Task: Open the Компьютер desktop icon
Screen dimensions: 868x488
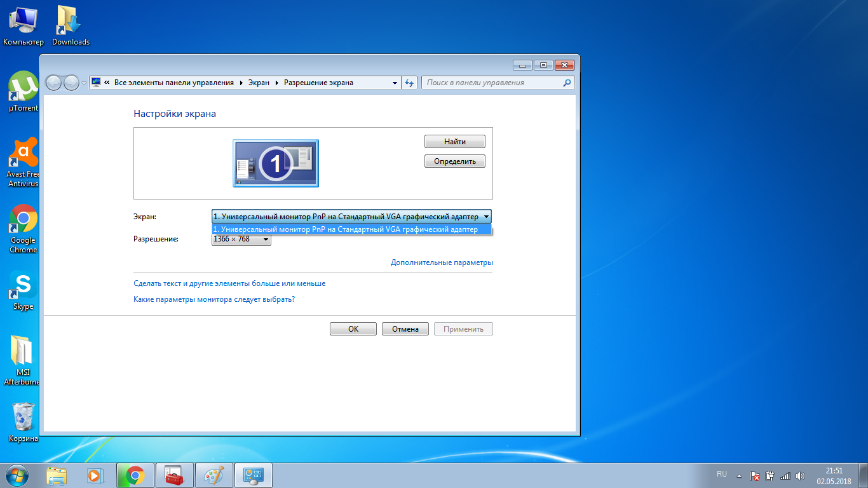Action: pyautogui.click(x=23, y=26)
